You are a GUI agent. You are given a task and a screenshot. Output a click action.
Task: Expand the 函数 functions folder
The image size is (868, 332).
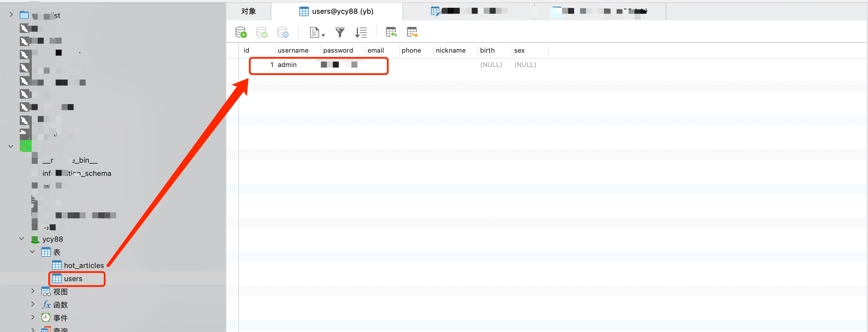(33, 304)
